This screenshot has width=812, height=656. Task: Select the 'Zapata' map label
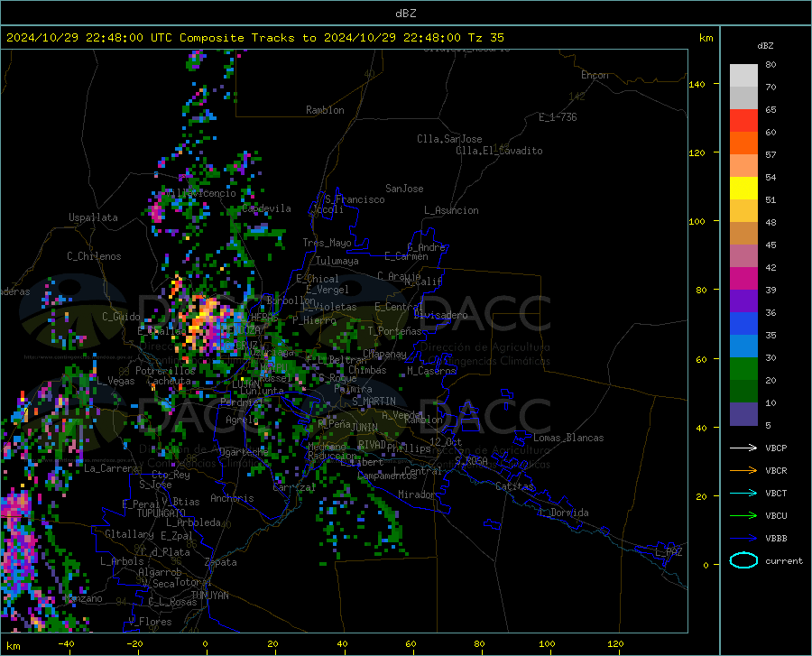[221, 562]
